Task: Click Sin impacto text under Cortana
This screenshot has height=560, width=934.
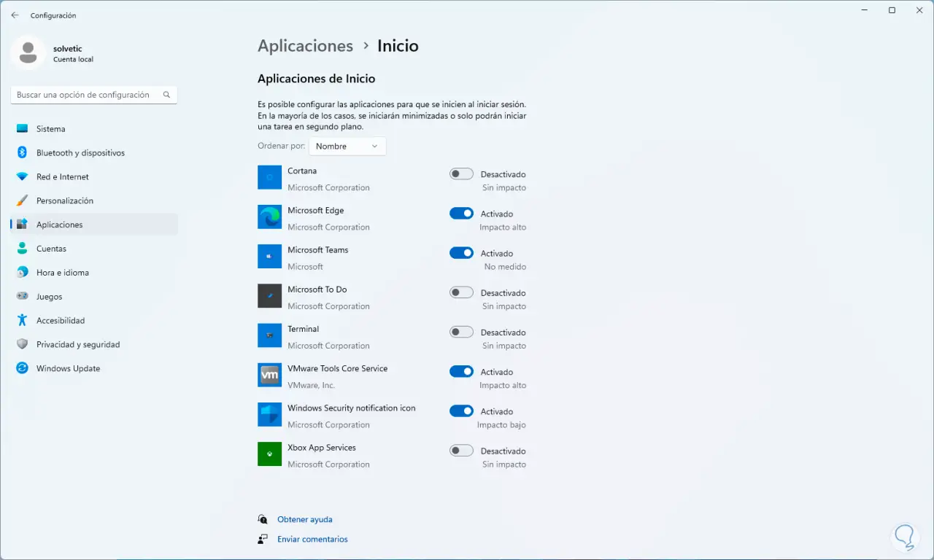Action: click(x=504, y=187)
